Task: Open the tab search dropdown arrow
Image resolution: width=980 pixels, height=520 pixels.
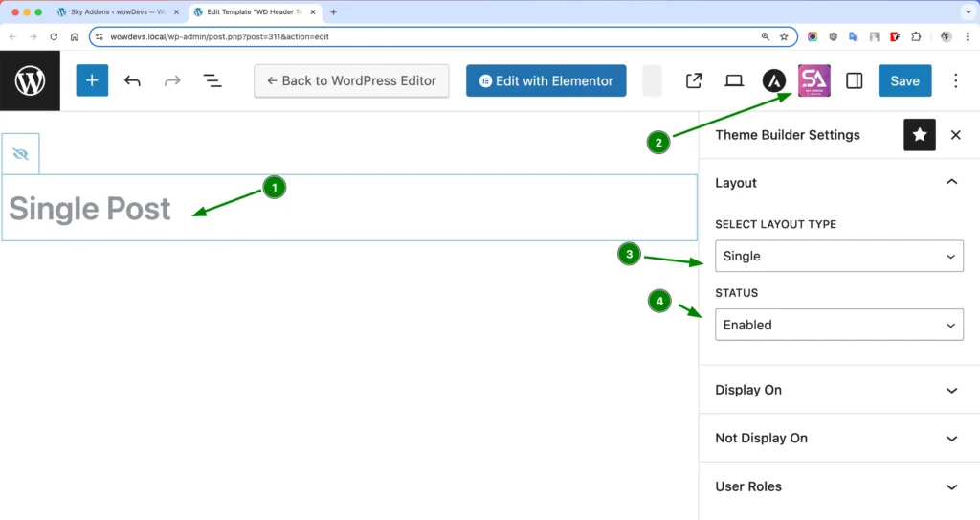Action: (x=969, y=11)
